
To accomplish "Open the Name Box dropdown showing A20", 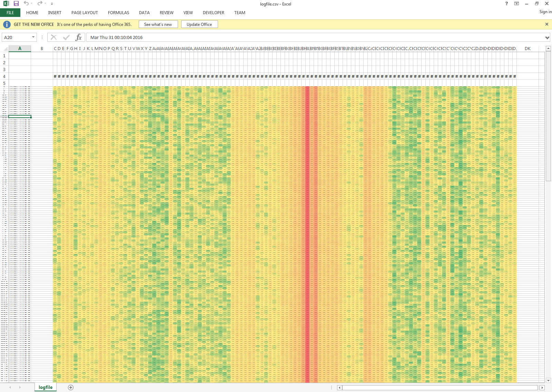I will (x=33, y=37).
